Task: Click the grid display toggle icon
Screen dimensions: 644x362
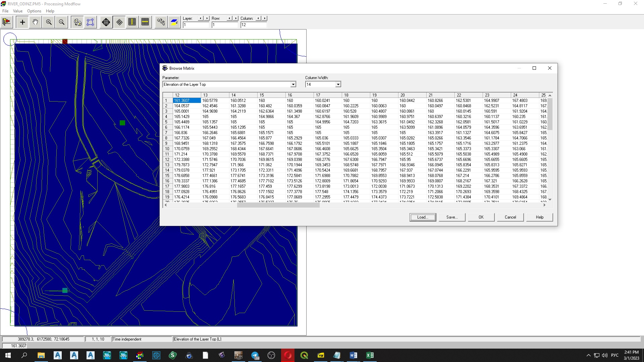Action: point(119,22)
